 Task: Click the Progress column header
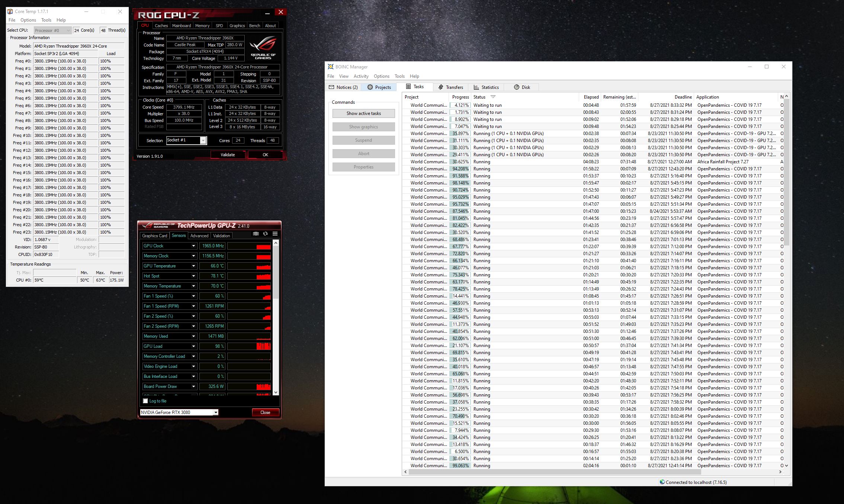tap(460, 97)
